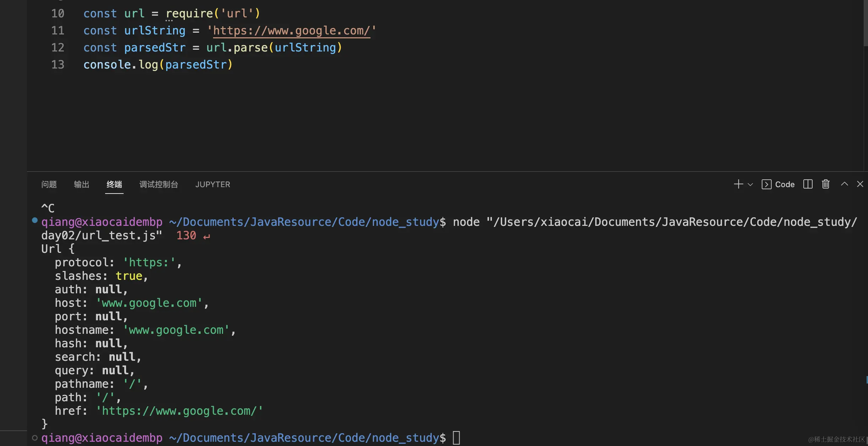Switch to the 输出 output tab
This screenshot has width=868, height=446.
(81, 184)
